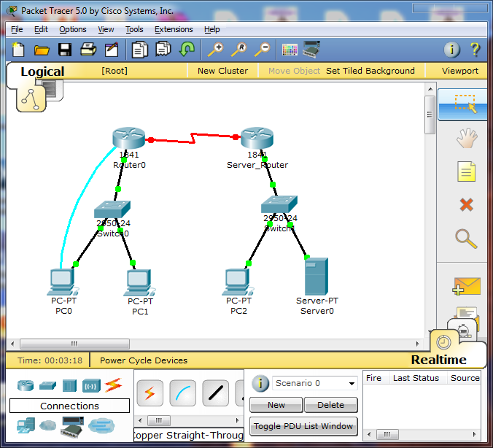Save the network with floppy icon
The height and width of the screenshot is (448, 493).
65,50
